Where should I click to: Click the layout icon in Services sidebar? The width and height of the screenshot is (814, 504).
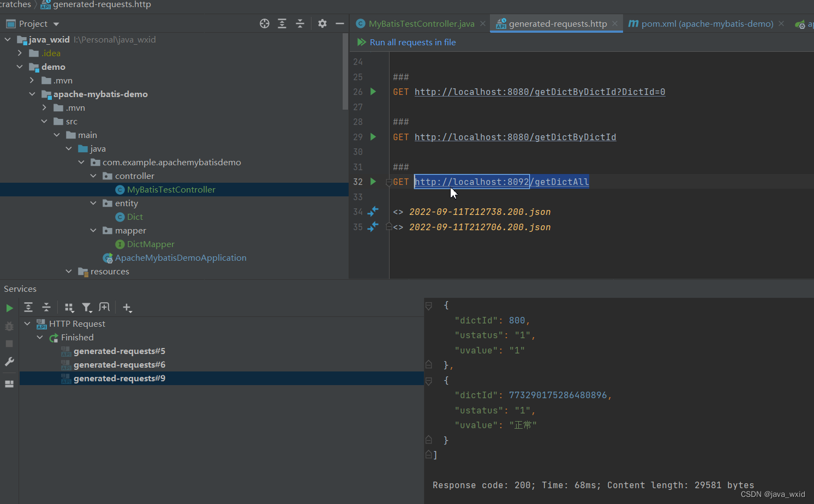[9, 384]
